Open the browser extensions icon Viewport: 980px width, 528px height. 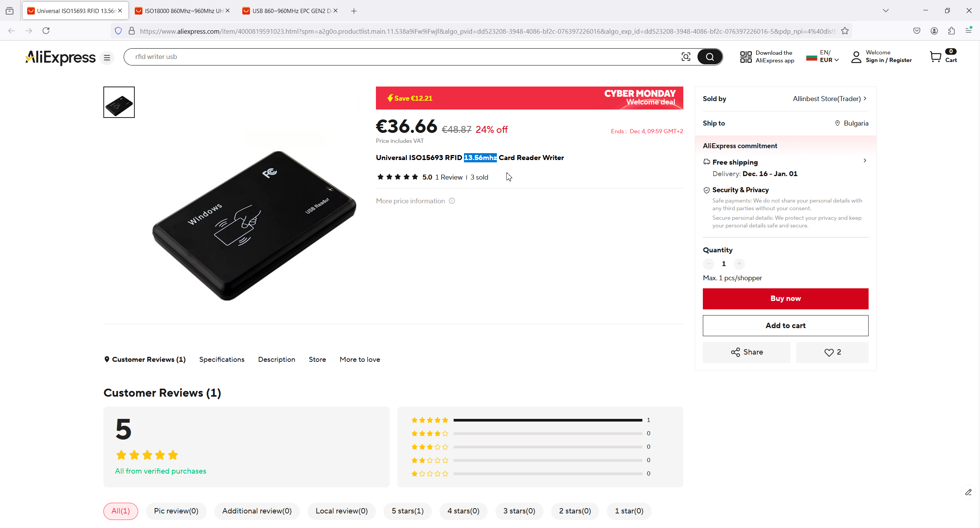pyautogui.click(x=951, y=31)
